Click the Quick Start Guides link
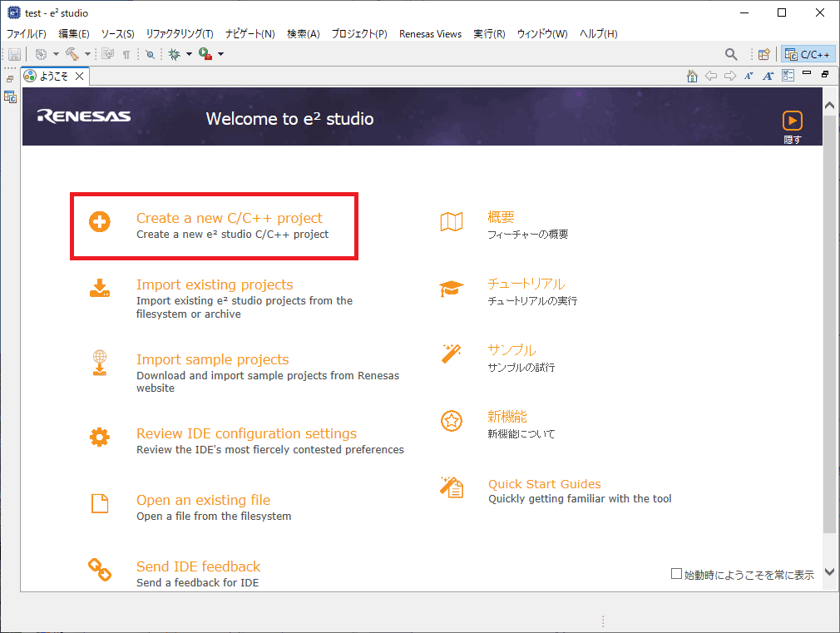Viewport: 840px width, 633px height. click(544, 484)
